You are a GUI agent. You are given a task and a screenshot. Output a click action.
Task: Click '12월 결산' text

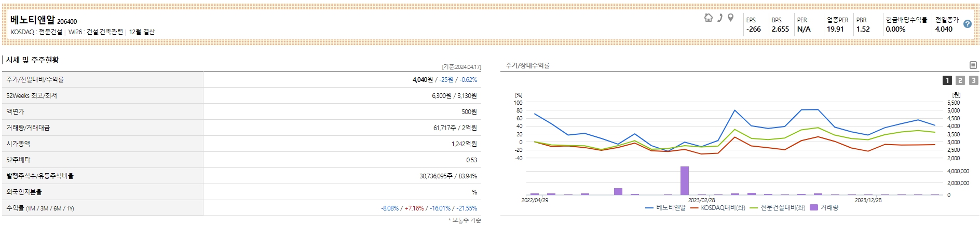pyautogui.click(x=142, y=32)
